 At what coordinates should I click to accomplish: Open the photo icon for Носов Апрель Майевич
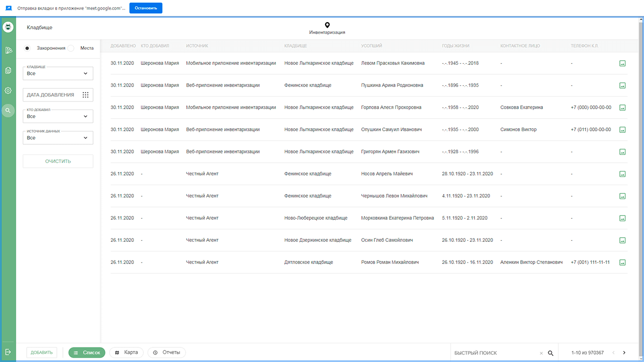(x=622, y=174)
